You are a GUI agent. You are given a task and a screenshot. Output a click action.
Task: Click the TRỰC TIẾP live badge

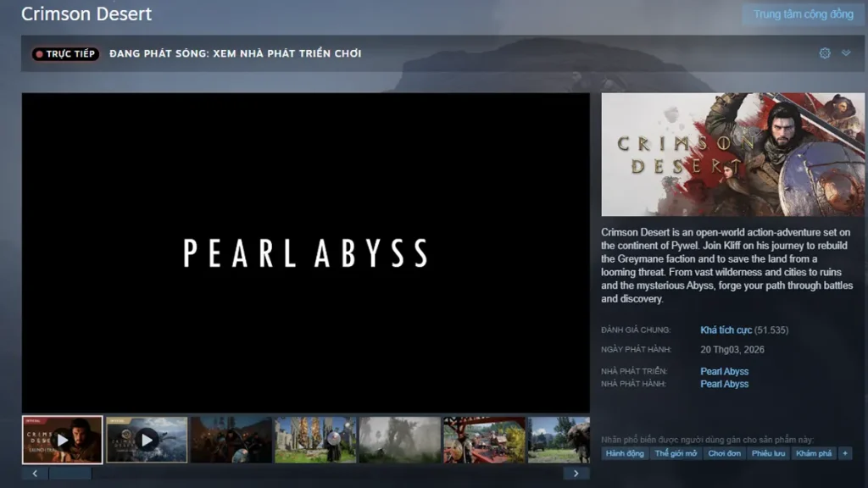[65, 53]
